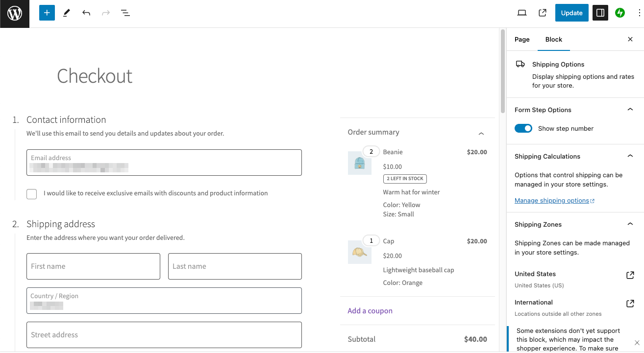Collapse the Form Step Options section
Screen dimensions: 644x353
[630, 109]
